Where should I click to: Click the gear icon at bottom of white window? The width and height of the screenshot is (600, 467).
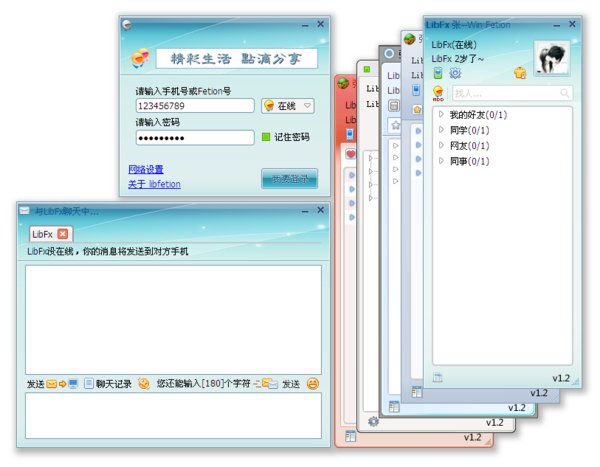pyautogui.click(x=373, y=421)
